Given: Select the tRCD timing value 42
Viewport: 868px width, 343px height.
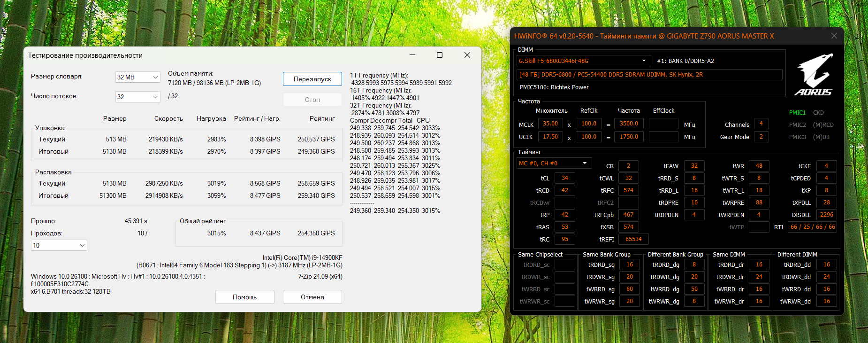Looking at the screenshot, I should coord(565,190).
